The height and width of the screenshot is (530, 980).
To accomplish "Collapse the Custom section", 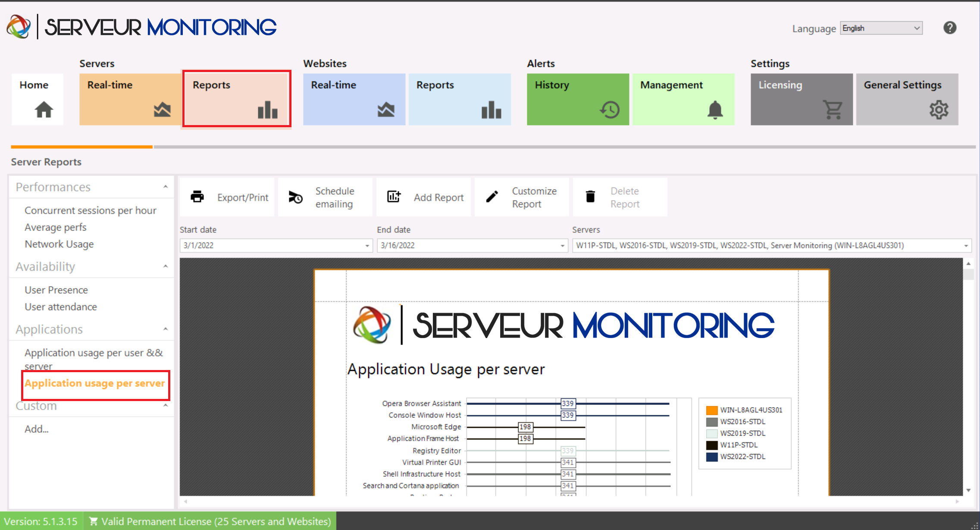I will pos(166,405).
